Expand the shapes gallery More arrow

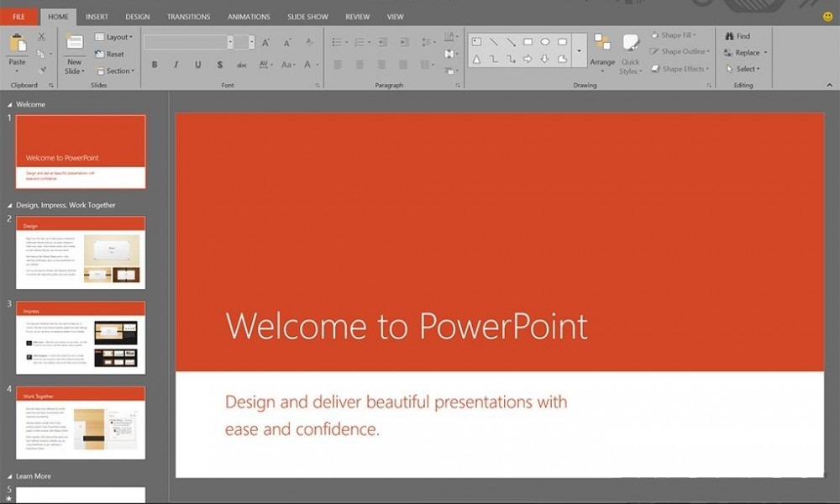tap(579, 50)
